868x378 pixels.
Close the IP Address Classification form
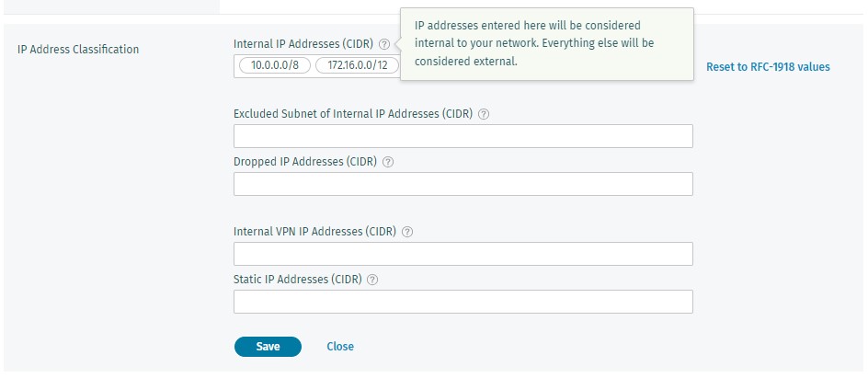[340, 347]
